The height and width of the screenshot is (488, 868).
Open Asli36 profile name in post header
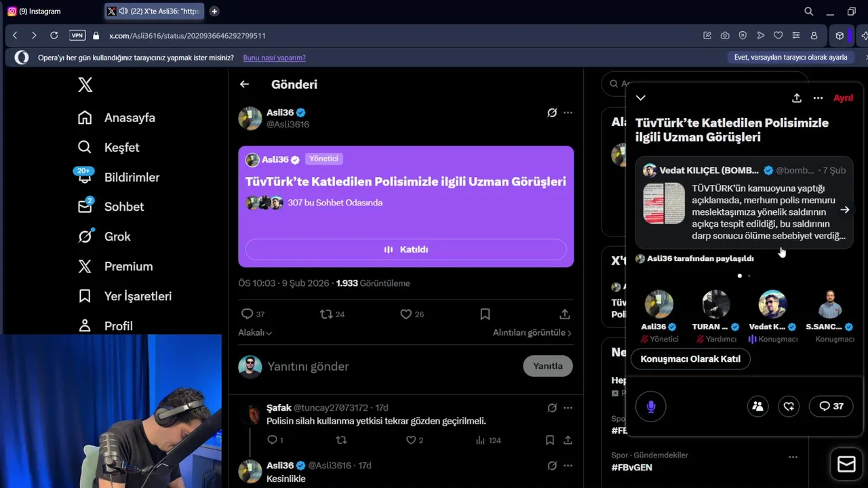click(280, 113)
